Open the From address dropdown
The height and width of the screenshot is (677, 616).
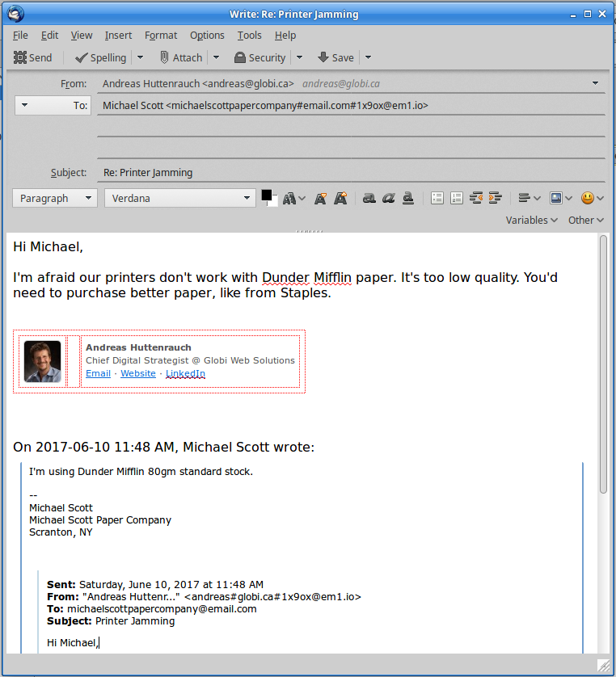click(x=595, y=83)
